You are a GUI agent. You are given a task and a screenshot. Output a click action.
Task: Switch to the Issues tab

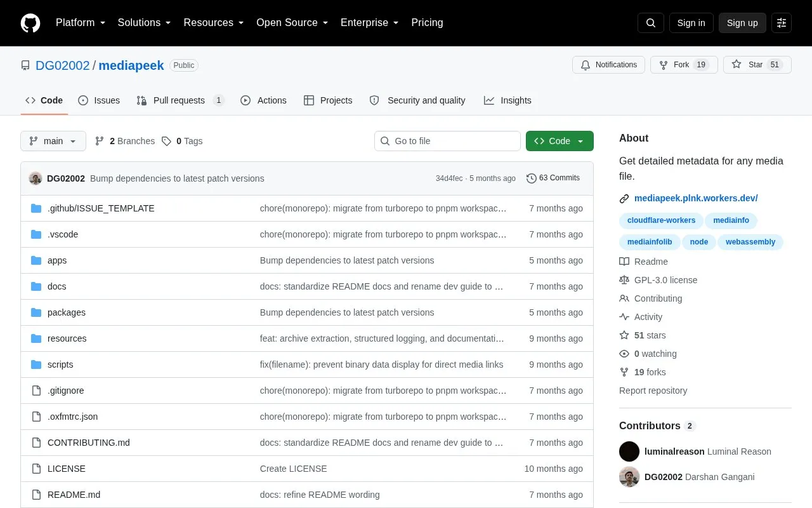pos(99,100)
